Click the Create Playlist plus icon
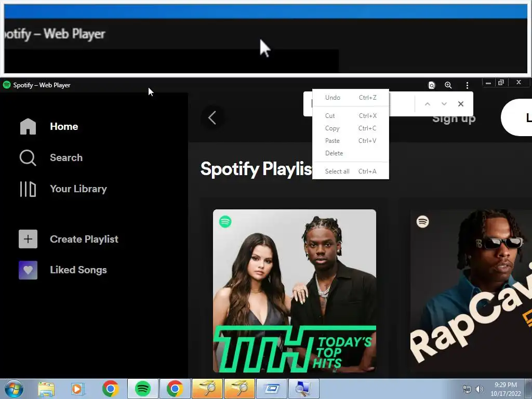The image size is (532, 399). [28, 239]
